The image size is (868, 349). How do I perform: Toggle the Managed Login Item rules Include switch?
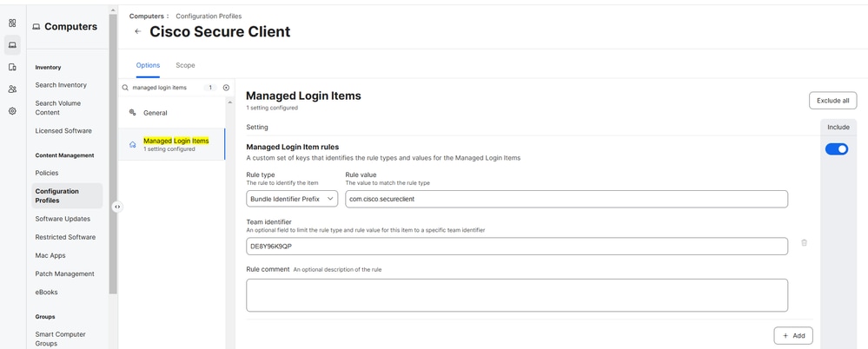(836, 149)
